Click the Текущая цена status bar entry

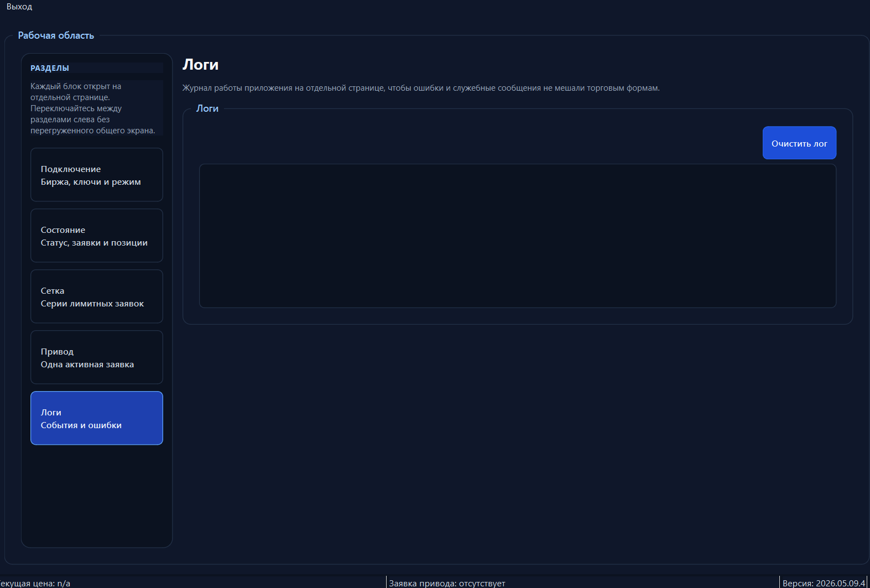[x=35, y=583]
